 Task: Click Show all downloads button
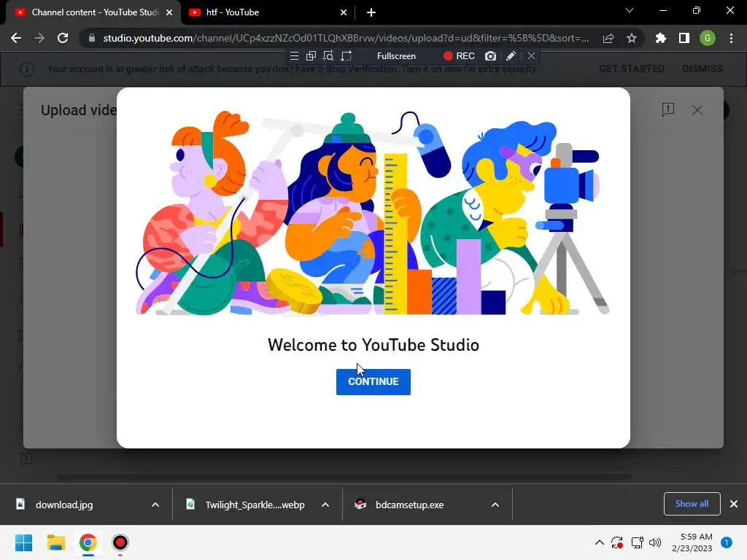click(692, 504)
